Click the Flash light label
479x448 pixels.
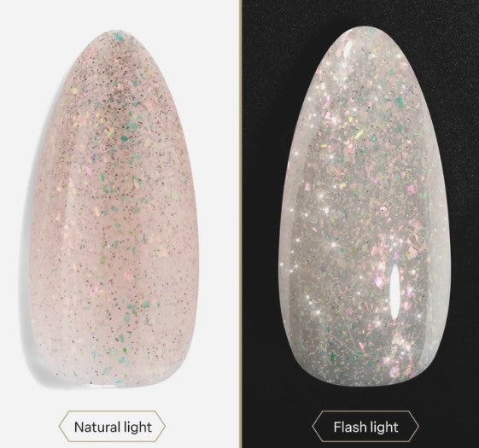point(365,427)
